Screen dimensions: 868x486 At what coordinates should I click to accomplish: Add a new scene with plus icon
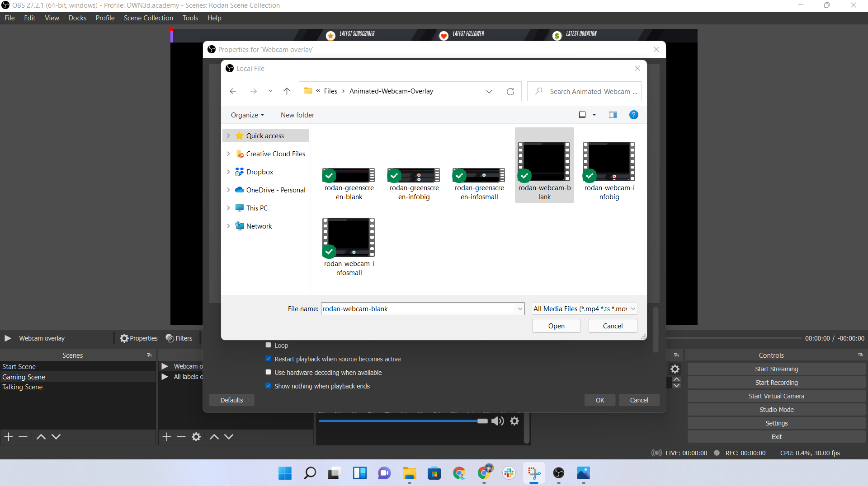tap(9, 437)
